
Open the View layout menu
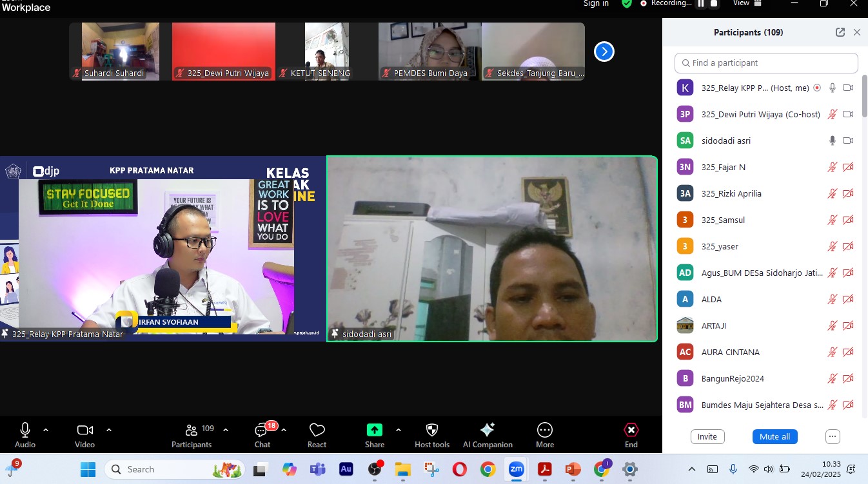tap(747, 3)
